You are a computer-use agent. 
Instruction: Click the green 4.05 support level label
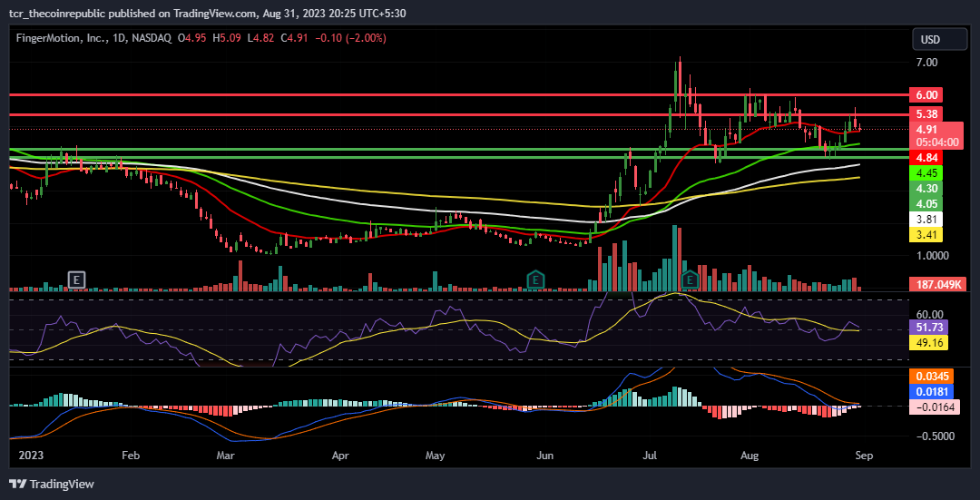click(x=926, y=204)
